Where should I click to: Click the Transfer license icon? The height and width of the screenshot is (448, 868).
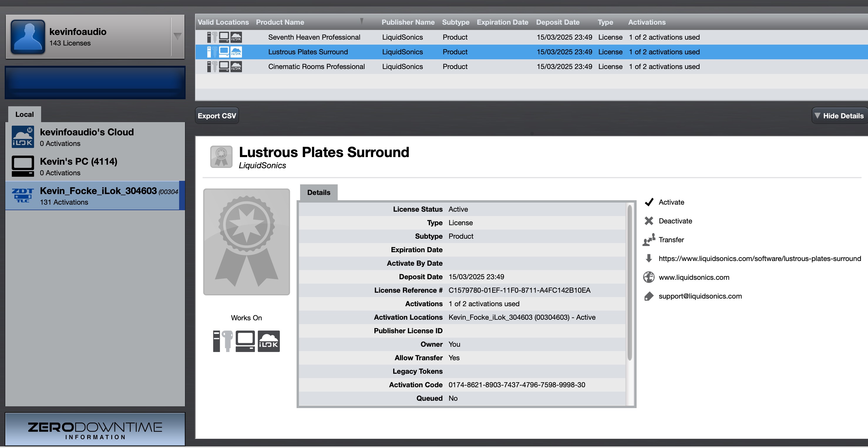tap(649, 240)
